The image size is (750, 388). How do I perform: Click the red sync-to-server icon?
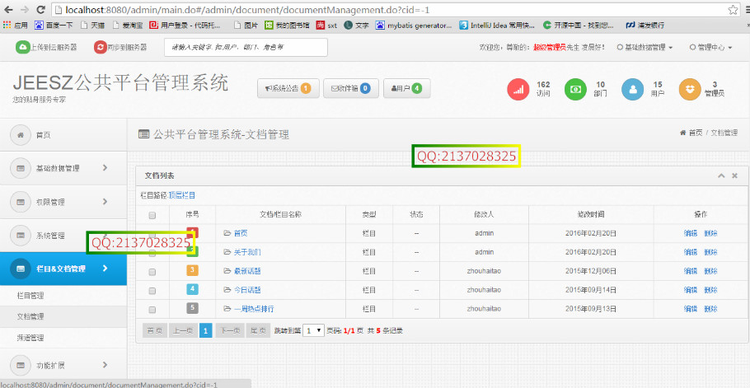click(x=100, y=47)
